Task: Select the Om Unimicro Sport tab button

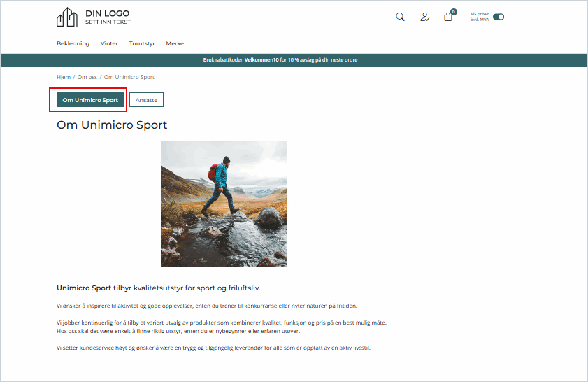Action: pos(90,100)
